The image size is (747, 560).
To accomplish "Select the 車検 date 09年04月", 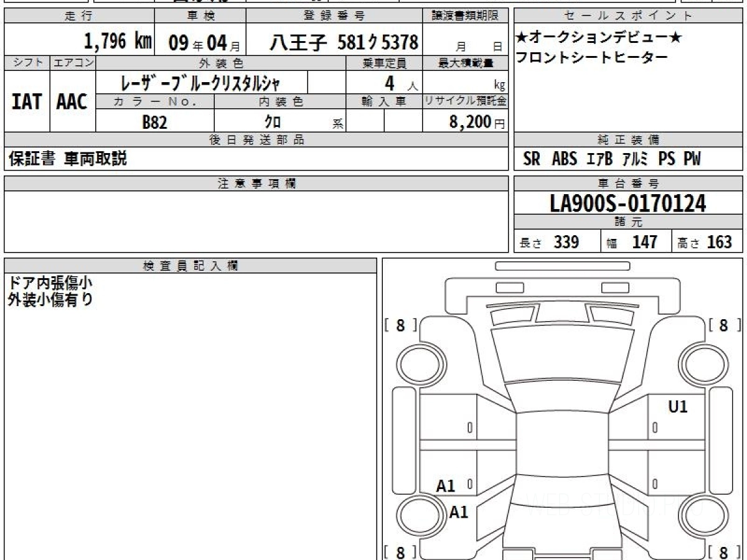I will coord(204,42).
